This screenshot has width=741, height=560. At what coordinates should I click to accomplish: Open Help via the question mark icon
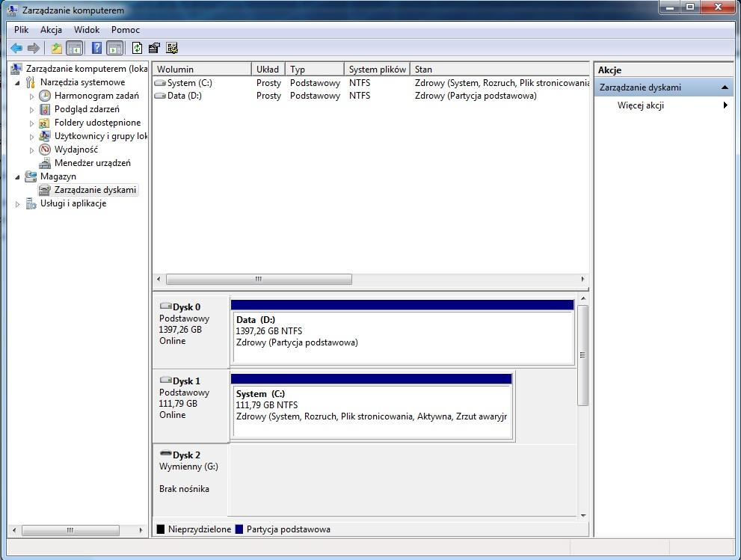pos(96,48)
